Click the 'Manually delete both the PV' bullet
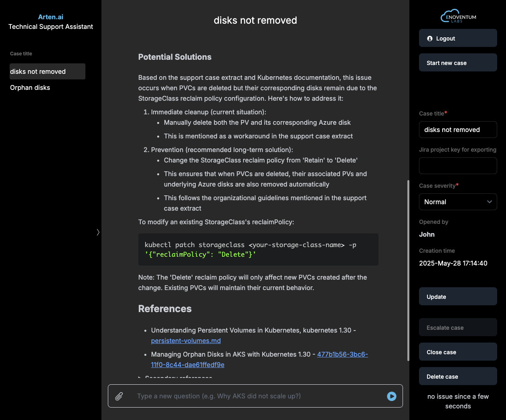The width and height of the screenshot is (506, 420). pyautogui.click(x=257, y=122)
